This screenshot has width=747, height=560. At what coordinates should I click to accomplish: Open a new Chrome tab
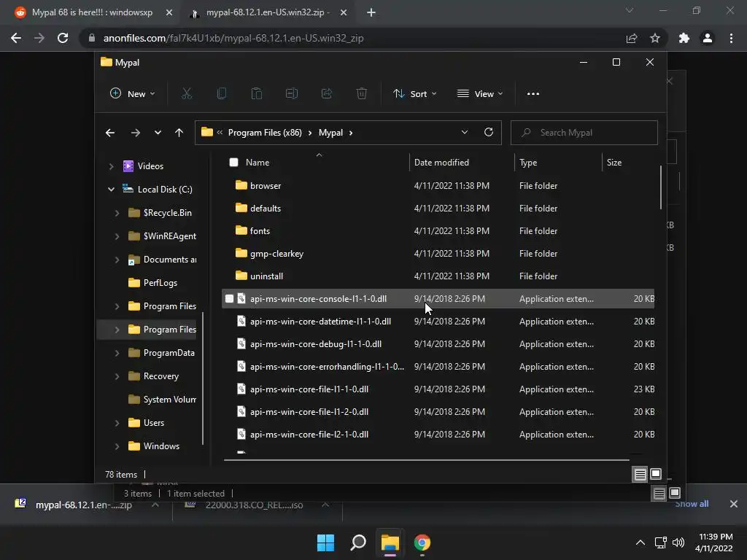pos(371,12)
